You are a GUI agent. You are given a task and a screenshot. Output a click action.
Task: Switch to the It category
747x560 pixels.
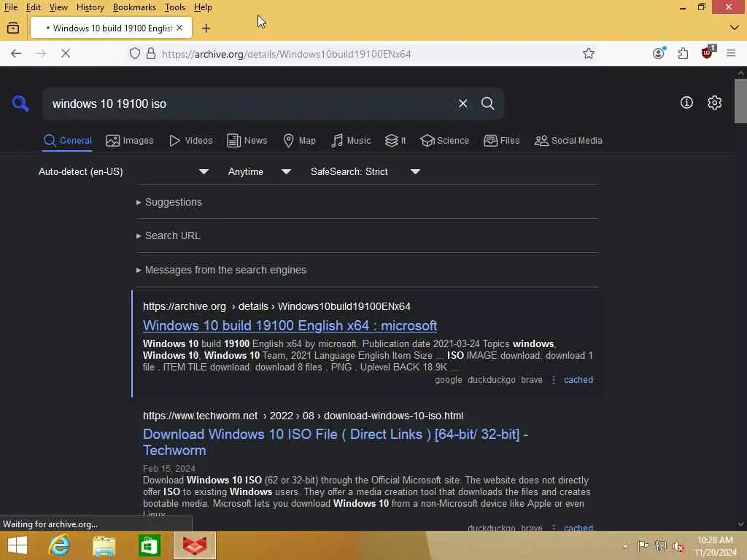tap(395, 141)
